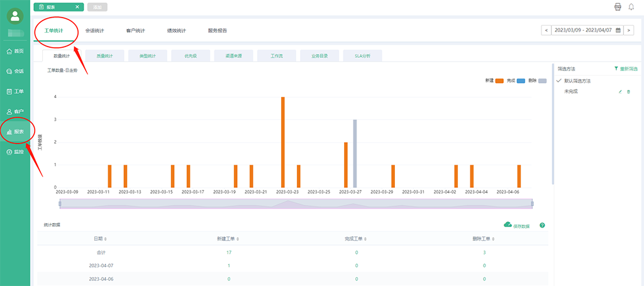Select the 业务目录 sub-tab
This screenshot has height=286, width=644.
(x=319, y=56)
